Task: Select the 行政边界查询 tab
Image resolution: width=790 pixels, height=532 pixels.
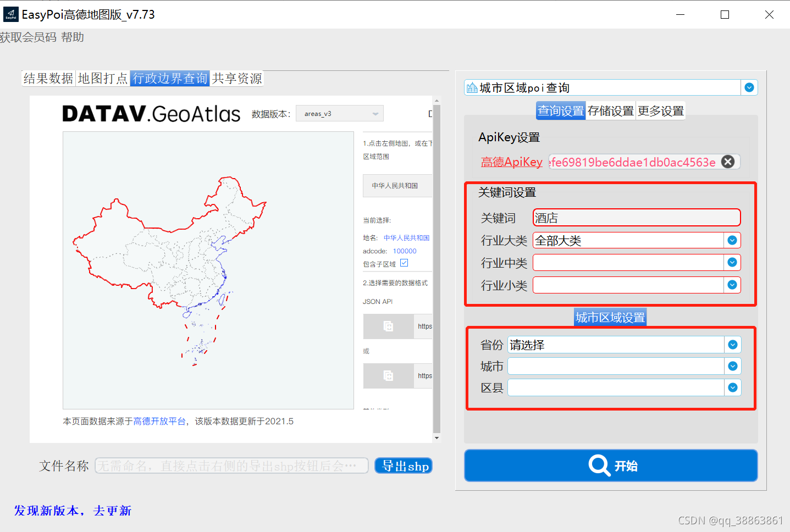Action: [x=170, y=79]
